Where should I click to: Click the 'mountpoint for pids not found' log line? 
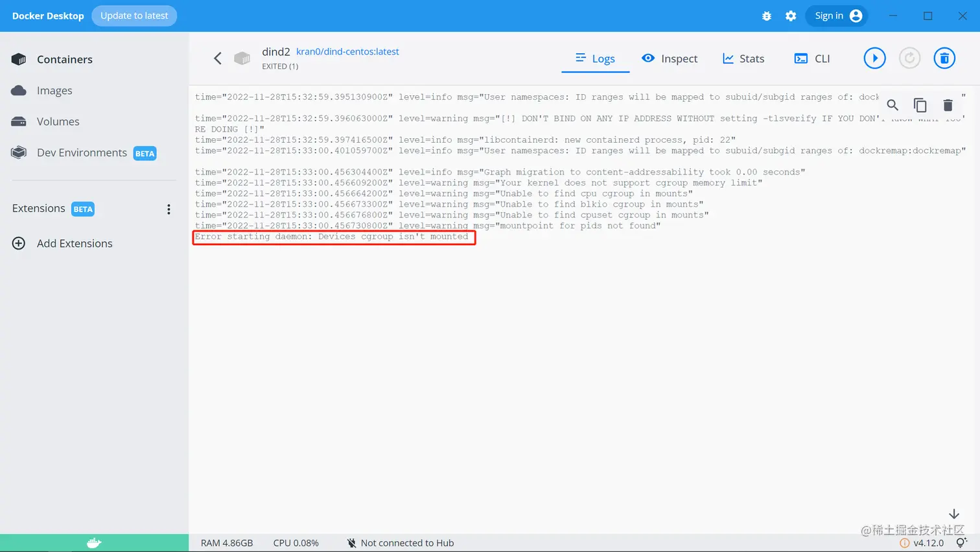click(x=428, y=226)
